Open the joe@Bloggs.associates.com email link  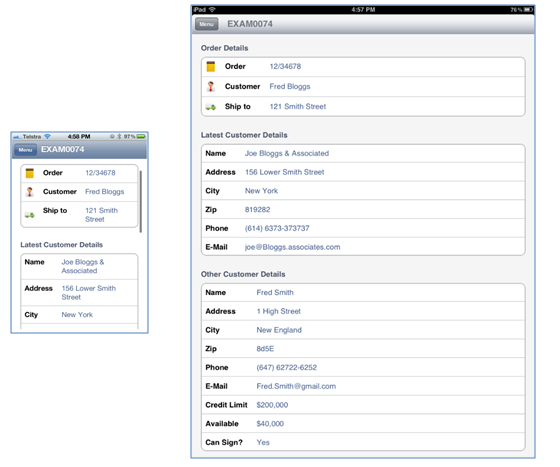tap(292, 247)
